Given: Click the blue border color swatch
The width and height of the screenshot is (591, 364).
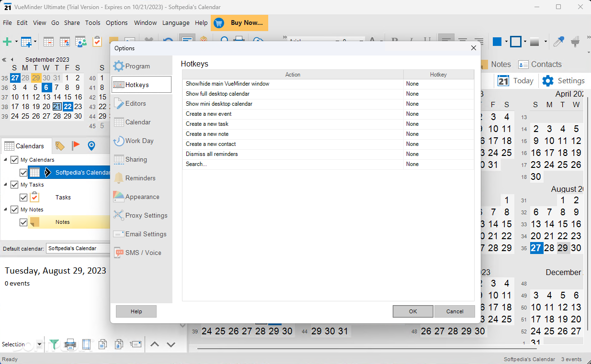Looking at the screenshot, I should (x=515, y=42).
